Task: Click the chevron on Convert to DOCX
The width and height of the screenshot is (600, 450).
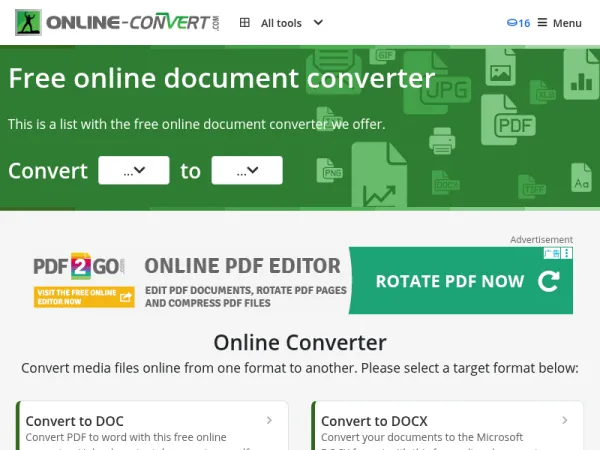Action: pos(565,420)
